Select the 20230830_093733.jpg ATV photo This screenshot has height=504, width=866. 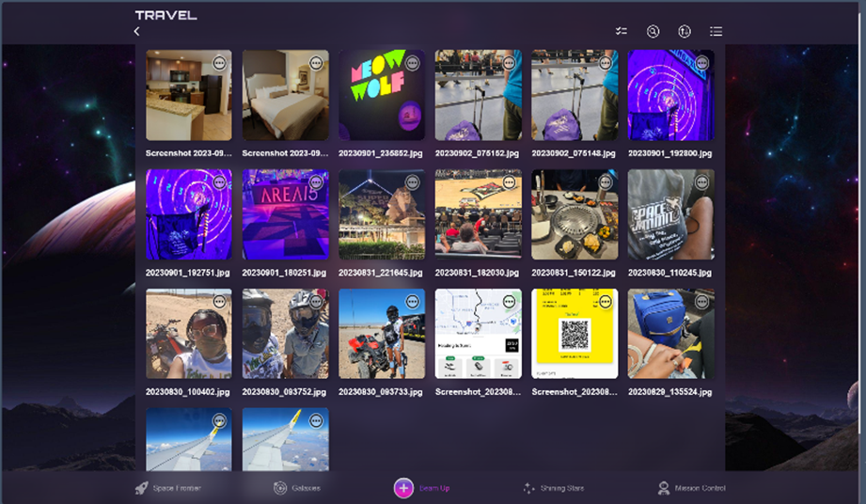coord(382,335)
